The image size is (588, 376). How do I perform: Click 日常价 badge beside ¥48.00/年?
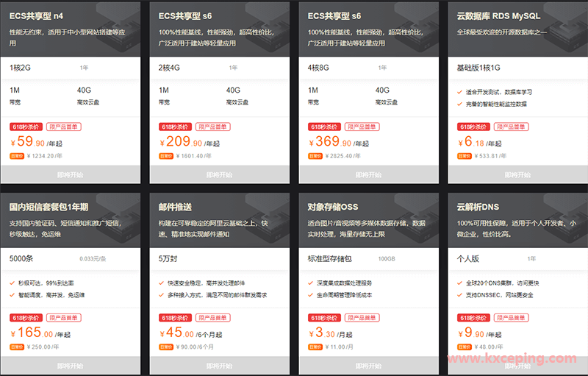click(x=465, y=347)
